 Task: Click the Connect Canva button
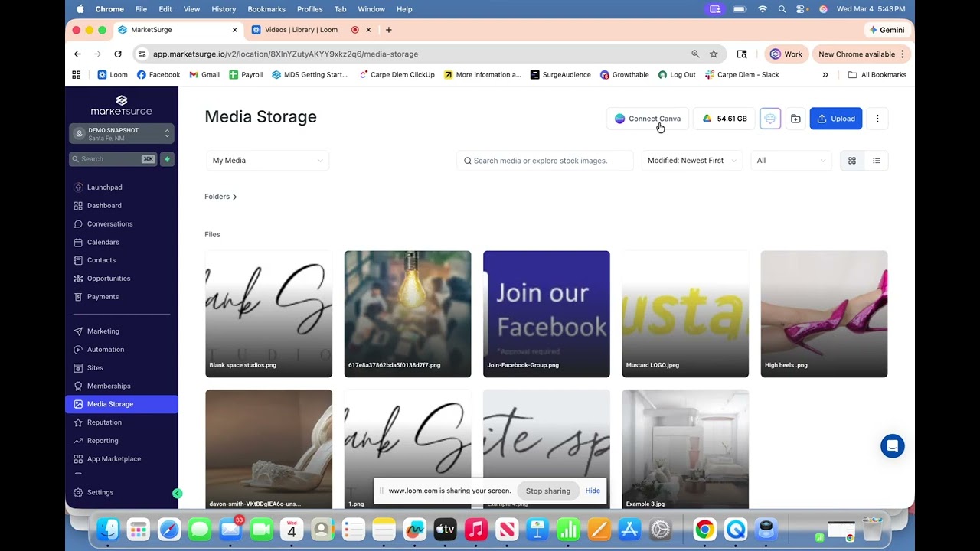pyautogui.click(x=648, y=119)
